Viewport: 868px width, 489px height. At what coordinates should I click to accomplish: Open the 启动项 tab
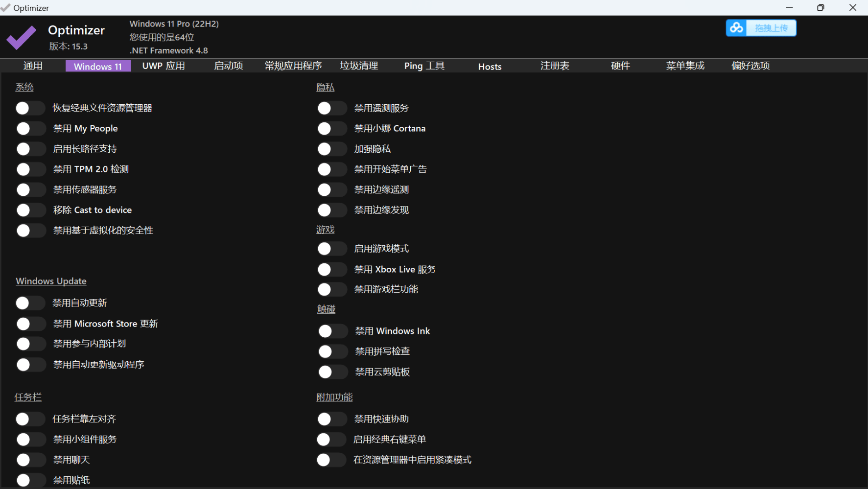(x=229, y=66)
